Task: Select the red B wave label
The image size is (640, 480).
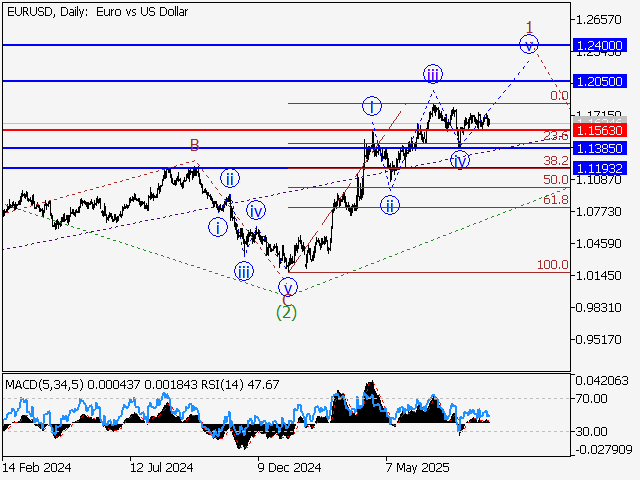Action: (x=196, y=146)
